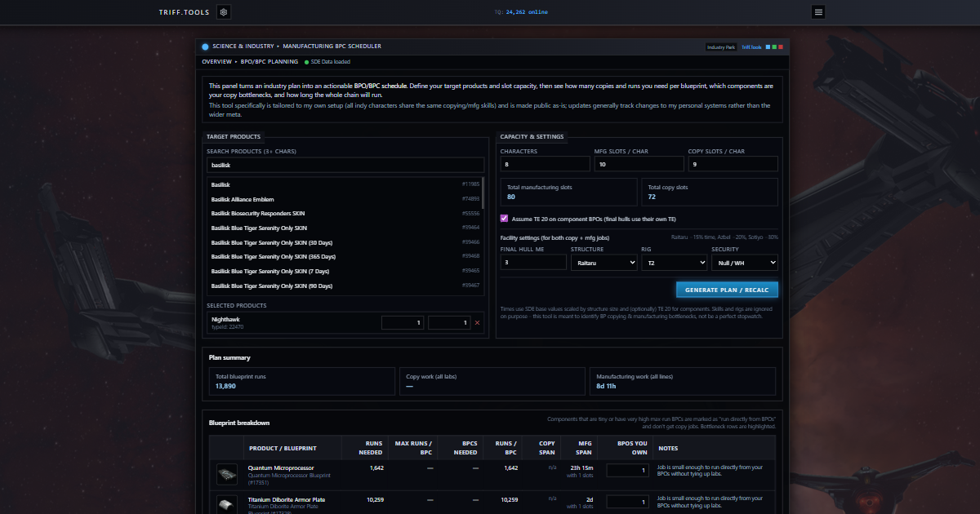Viewport: 980px width, 514px height.
Task: Open the Structure dropdown showing Raitaru
Action: pyautogui.click(x=604, y=263)
